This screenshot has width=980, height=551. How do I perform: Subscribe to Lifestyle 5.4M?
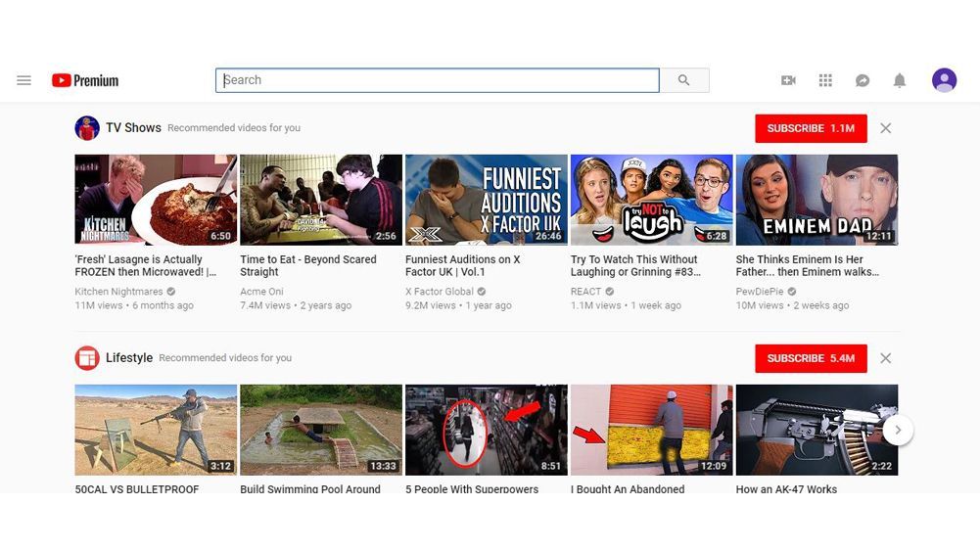[811, 358]
